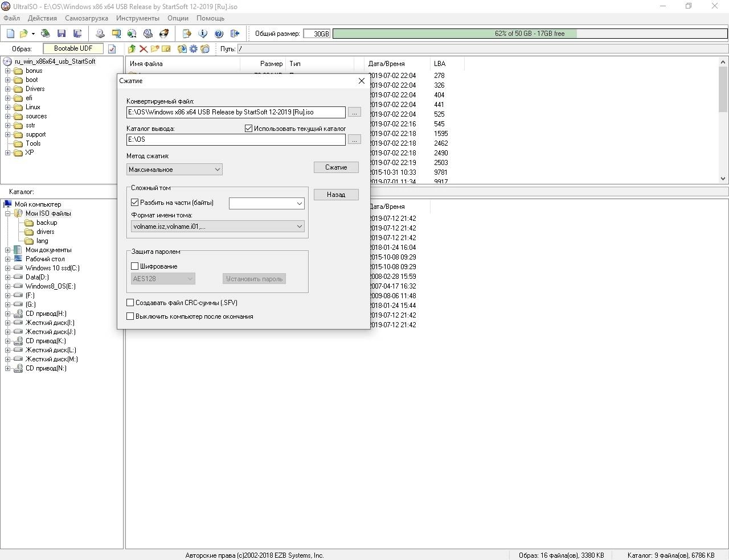Select Рабочий стол in catalog tree
Viewport: 729px width, 560px height.
pyautogui.click(x=45, y=260)
